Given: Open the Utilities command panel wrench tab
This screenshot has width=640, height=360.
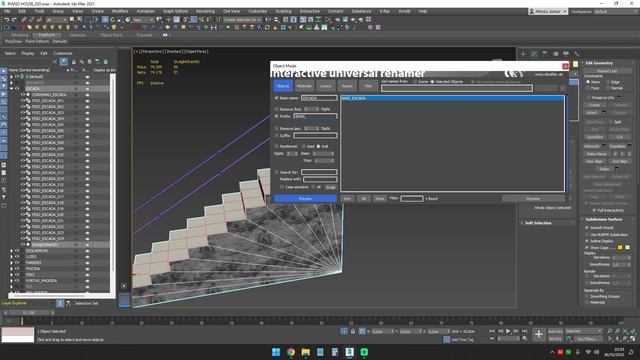Looking at the screenshot, I should (x=576, y=53).
